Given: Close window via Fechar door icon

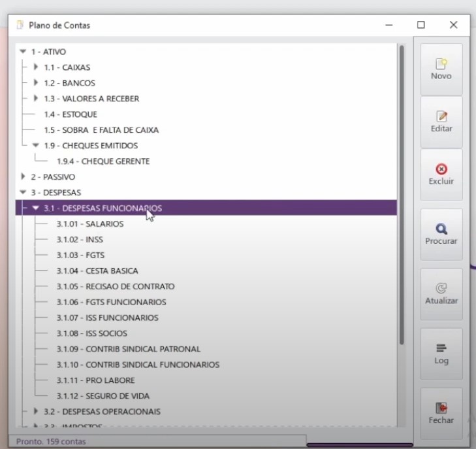Looking at the screenshot, I should (441, 408).
